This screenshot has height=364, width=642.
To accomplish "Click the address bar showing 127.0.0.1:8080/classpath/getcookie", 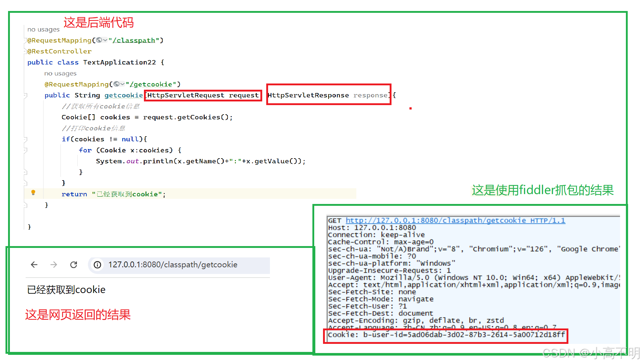I will click(179, 265).
